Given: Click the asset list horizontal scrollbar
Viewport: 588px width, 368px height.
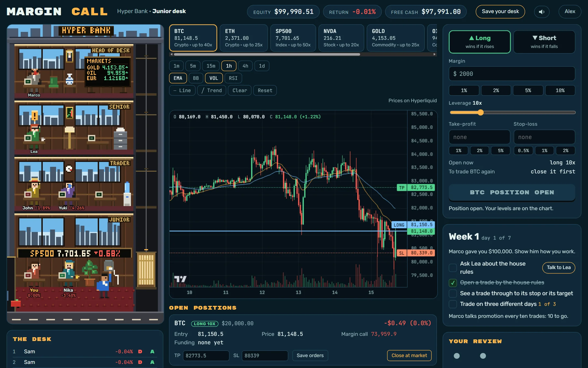Looking at the screenshot, I should [x=267, y=54].
